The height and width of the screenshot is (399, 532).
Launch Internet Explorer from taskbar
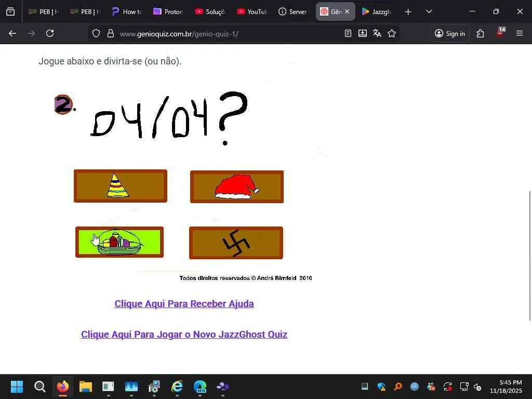coord(177,387)
